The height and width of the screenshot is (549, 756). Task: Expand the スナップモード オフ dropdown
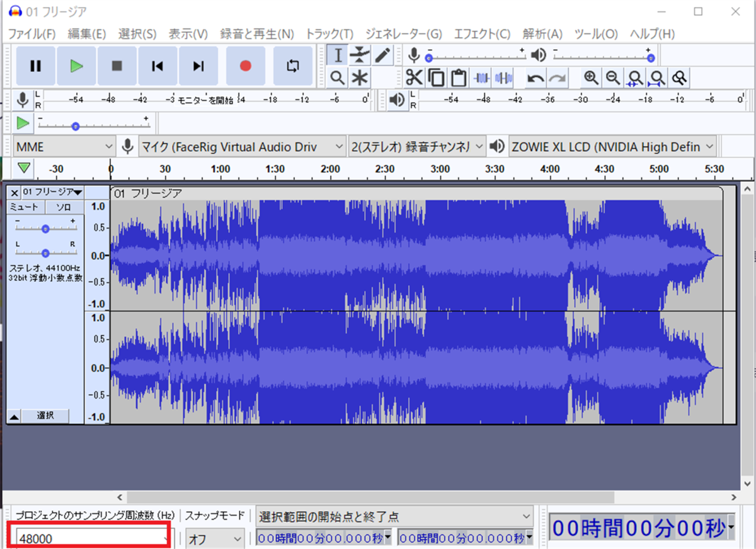[215, 538]
